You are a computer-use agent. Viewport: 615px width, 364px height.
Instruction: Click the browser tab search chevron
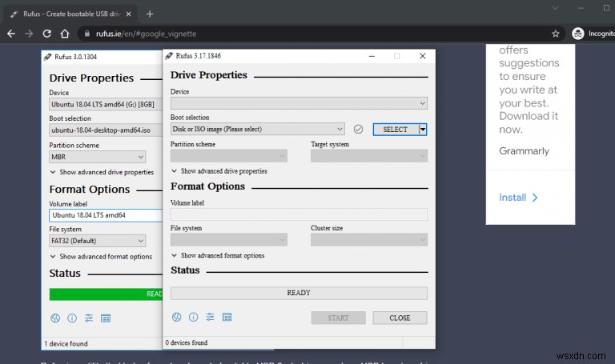(x=555, y=8)
